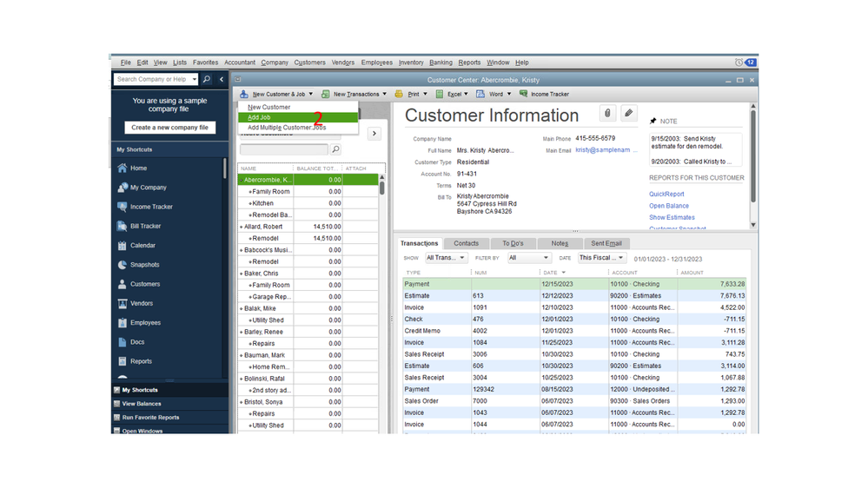
Task: Click the alerts badge showing 12
Action: tap(751, 63)
